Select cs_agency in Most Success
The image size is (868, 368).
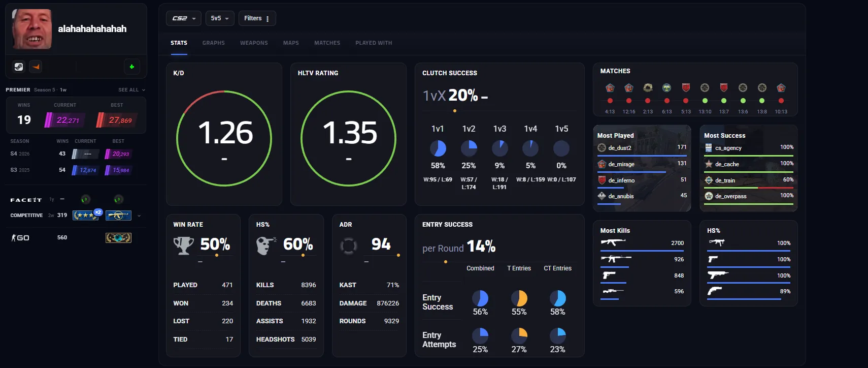749,149
